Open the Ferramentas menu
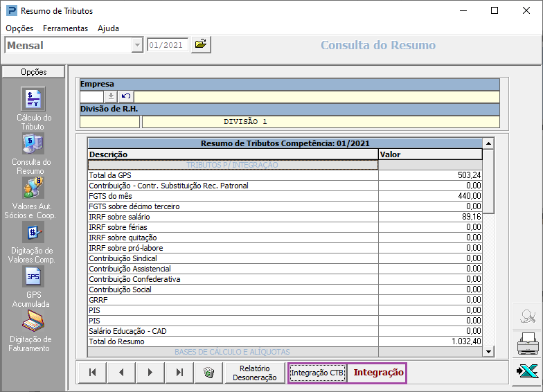This screenshot has width=543, height=392. (x=65, y=28)
